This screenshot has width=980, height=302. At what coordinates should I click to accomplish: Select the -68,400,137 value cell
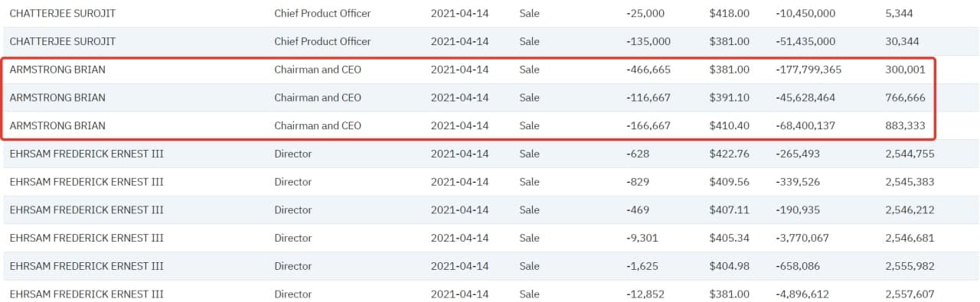coord(805,125)
